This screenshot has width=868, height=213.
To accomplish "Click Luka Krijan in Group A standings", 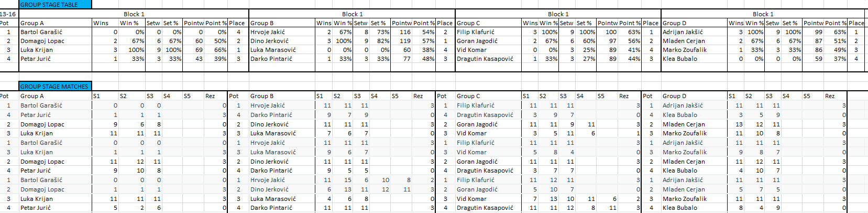I will click(37, 50).
